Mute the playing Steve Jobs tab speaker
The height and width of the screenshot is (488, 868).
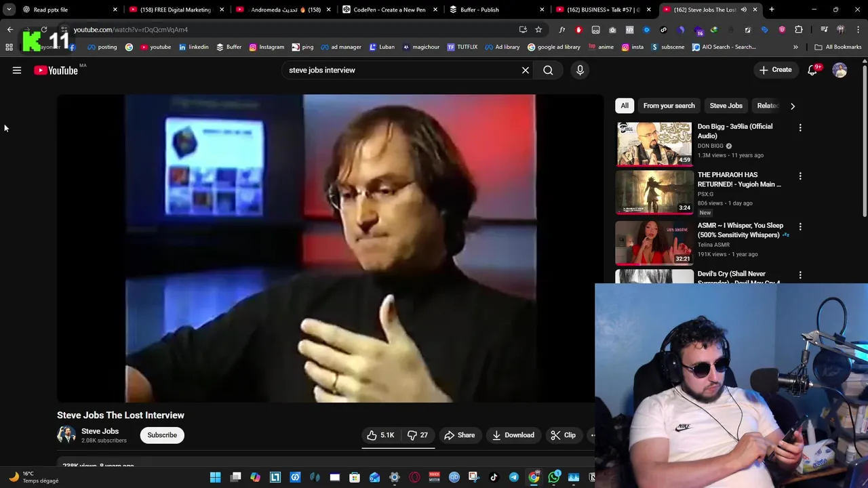pos(744,9)
